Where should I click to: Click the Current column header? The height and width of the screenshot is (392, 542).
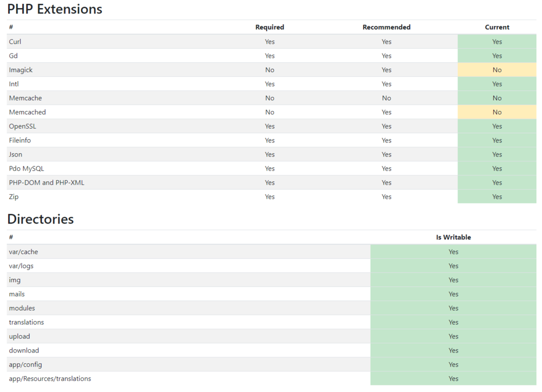coord(497,27)
